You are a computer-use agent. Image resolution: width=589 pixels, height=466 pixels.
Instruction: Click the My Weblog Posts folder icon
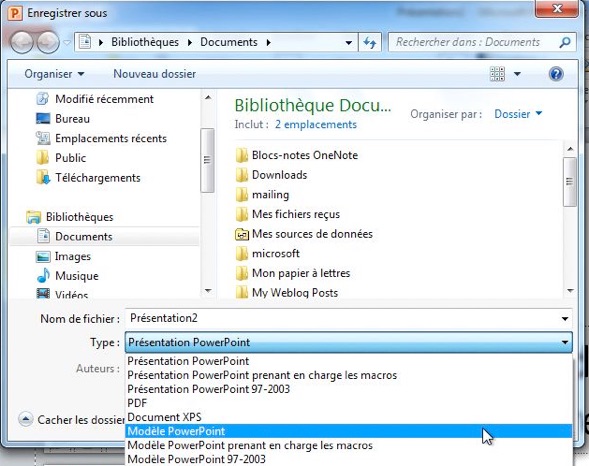click(242, 293)
